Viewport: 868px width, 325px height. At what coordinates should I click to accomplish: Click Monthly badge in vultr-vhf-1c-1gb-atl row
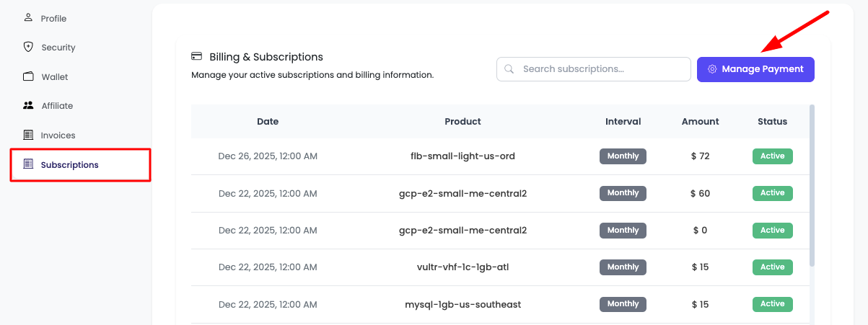623,267
